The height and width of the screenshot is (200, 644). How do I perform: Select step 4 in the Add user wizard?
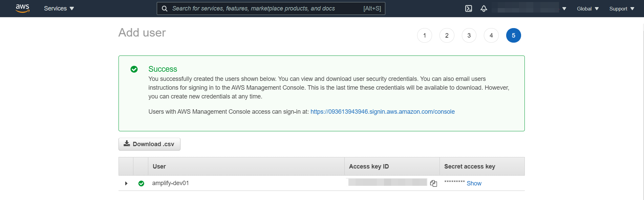click(491, 35)
